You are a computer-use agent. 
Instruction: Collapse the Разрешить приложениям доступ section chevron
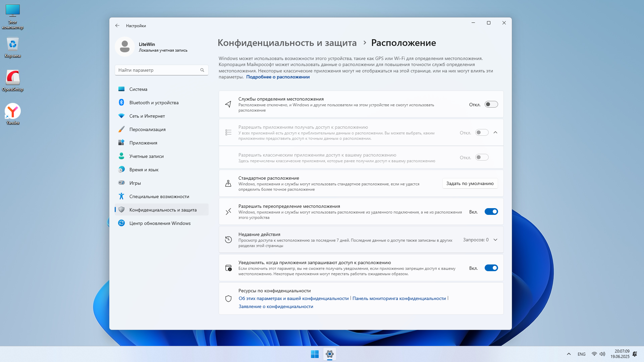click(495, 132)
